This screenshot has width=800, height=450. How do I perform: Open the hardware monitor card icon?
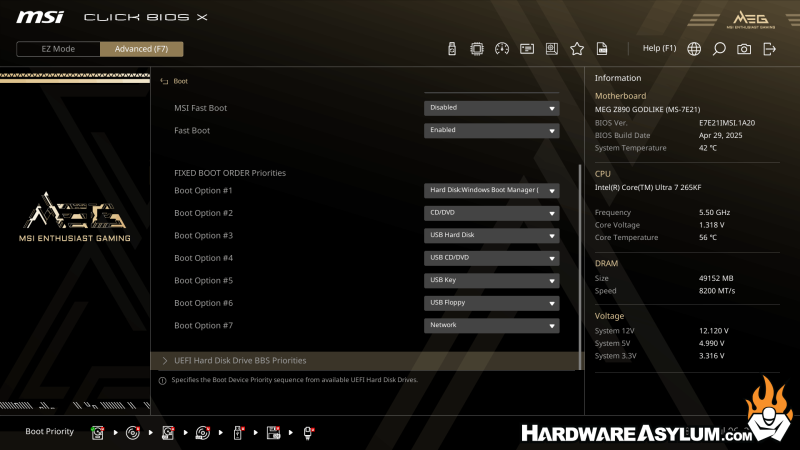click(527, 48)
